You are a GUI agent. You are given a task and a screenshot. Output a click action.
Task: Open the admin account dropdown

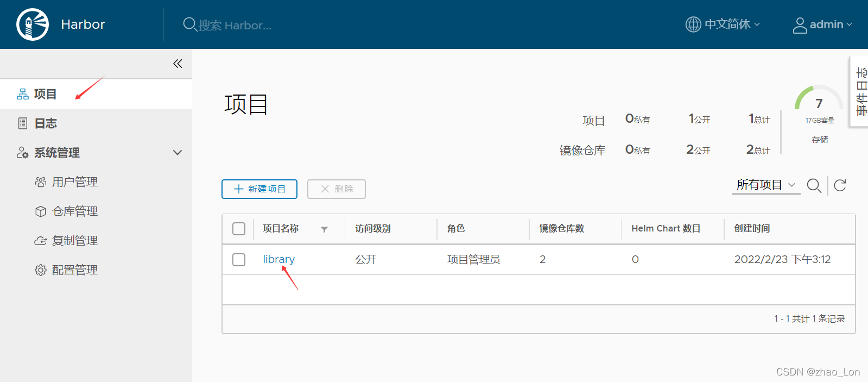pos(823,25)
